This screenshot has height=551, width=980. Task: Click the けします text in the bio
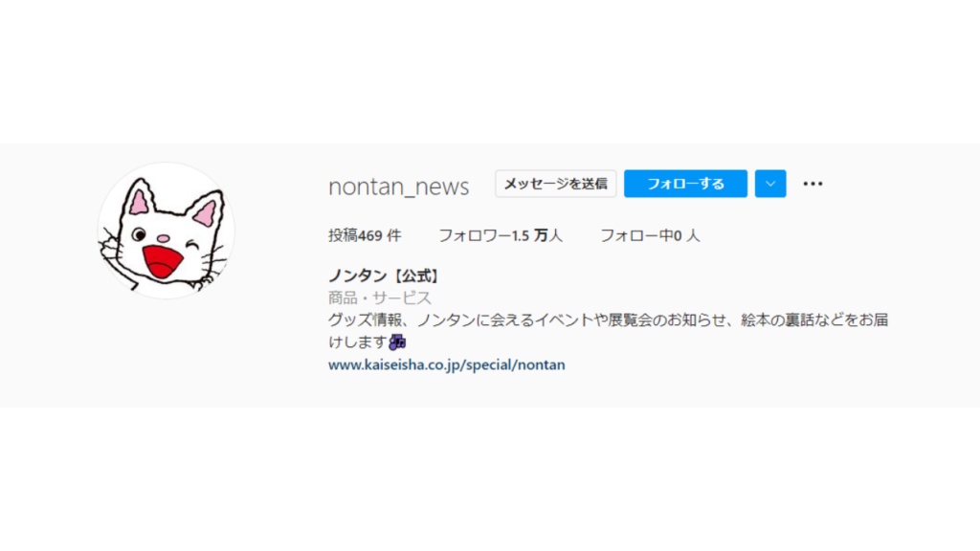point(358,342)
